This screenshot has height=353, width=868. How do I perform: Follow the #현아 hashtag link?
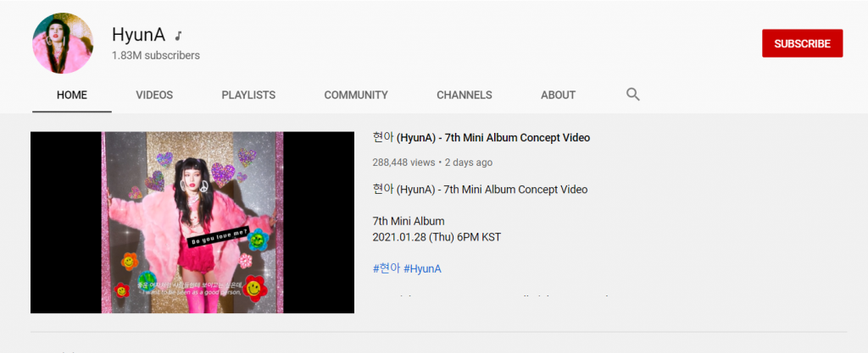coord(386,268)
